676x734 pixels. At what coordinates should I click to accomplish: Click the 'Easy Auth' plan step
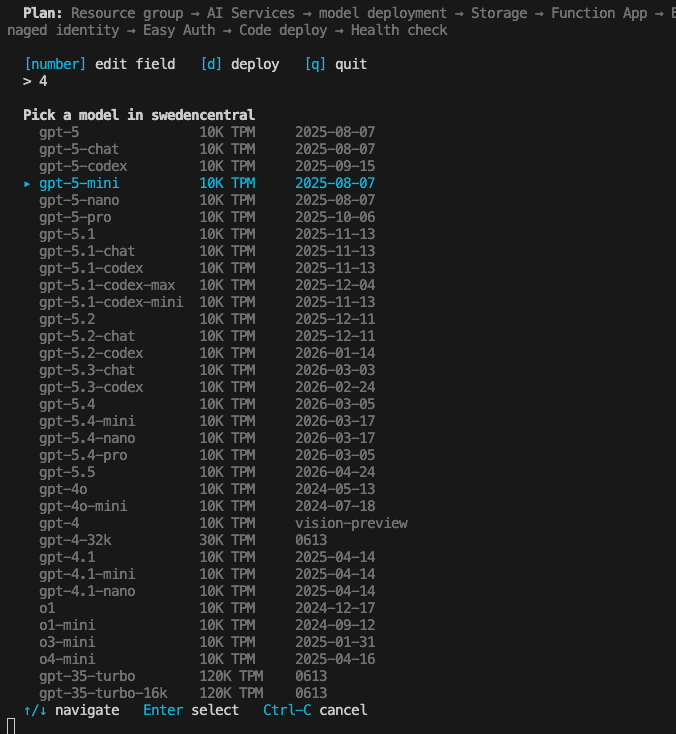pos(179,30)
